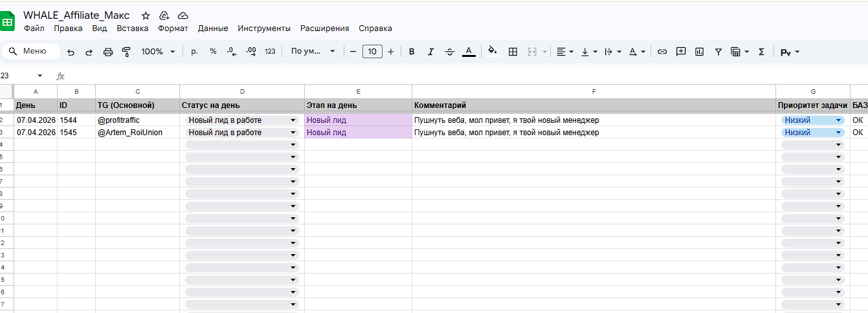Click the Undo arrow icon

71,52
